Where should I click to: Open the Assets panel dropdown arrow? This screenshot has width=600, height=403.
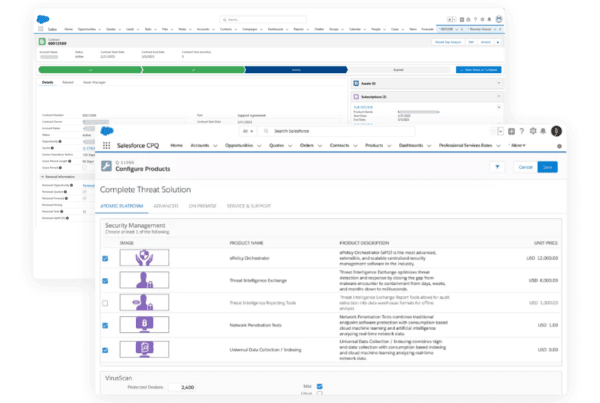pyautogui.click(x=499, y=83)
